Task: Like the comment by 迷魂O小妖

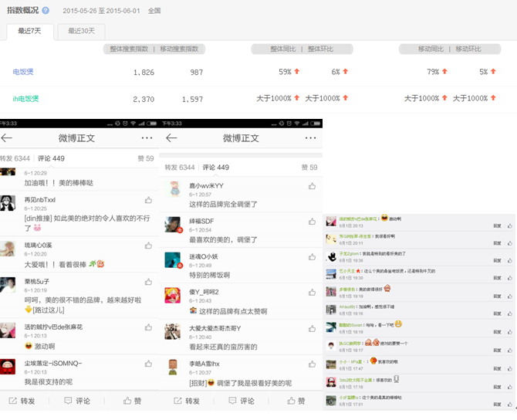Action: [312, 256]
